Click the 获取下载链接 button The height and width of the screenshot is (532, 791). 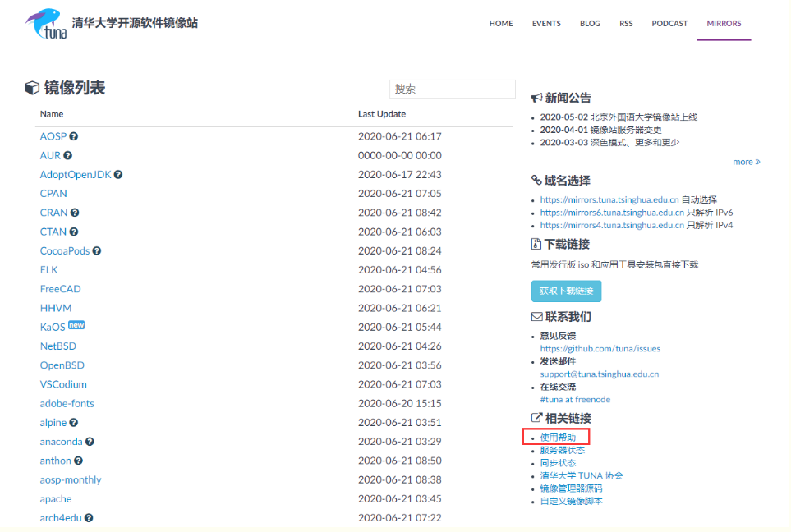coord(566,291)
